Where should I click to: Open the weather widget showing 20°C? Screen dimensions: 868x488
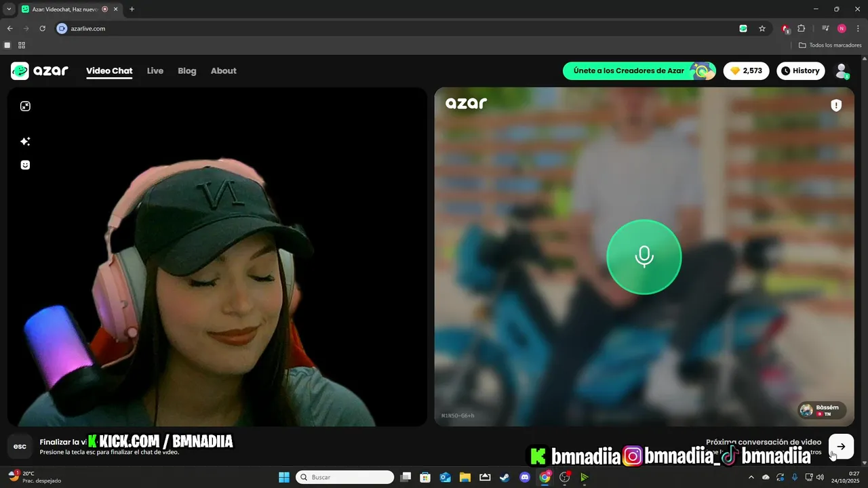(35, 477)
